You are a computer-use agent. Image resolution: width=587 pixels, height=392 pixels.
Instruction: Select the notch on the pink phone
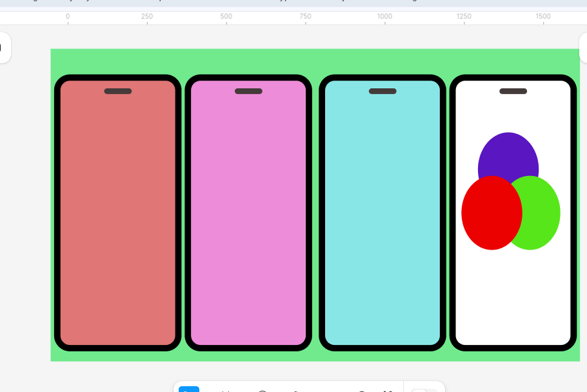pos(248,91)
